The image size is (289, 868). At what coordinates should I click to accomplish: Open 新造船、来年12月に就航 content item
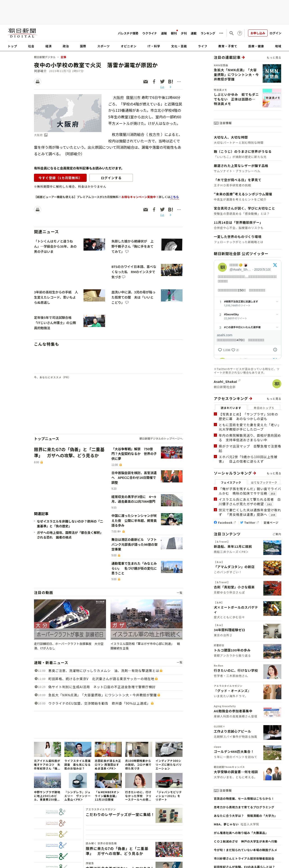(233, 546)
